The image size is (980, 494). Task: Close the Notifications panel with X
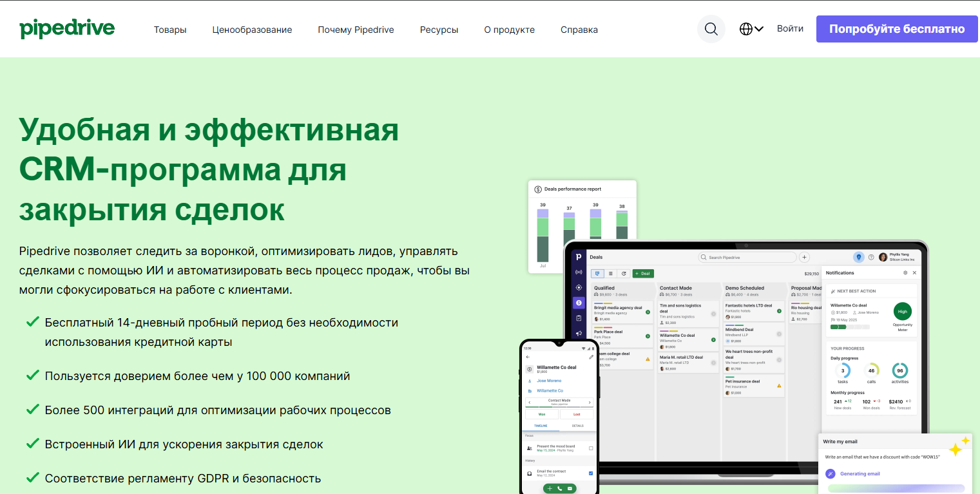(x=914, y=273)
